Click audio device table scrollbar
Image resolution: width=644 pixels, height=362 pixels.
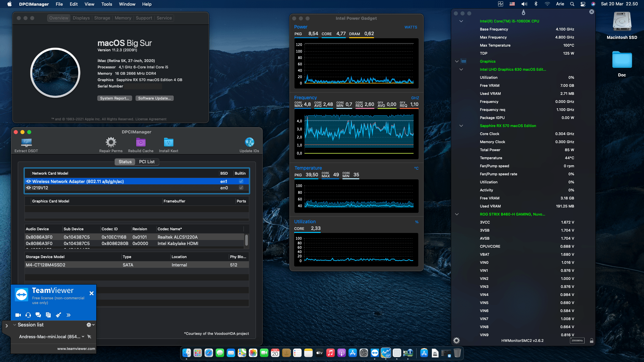tap(247, 240)
